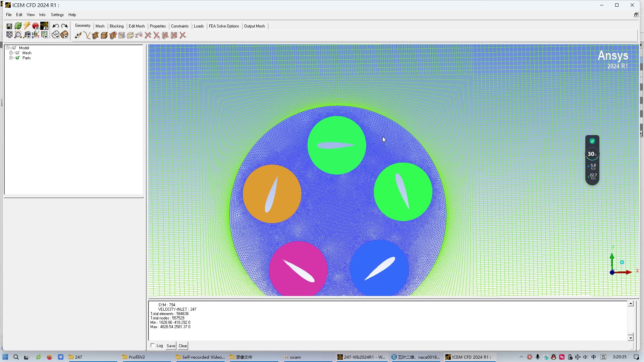
Task: Select the Create/Modify Curve tool
Action: point(87,36)
